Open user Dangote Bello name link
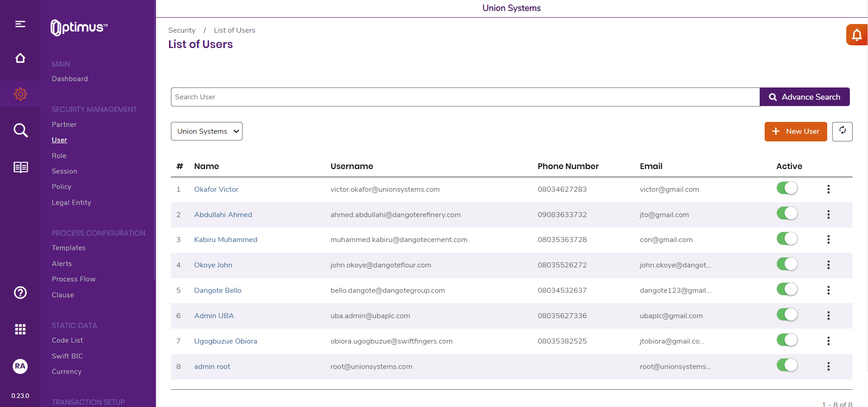Image resolution: width=868 pixels, height=407 pixels. (218, 291)
